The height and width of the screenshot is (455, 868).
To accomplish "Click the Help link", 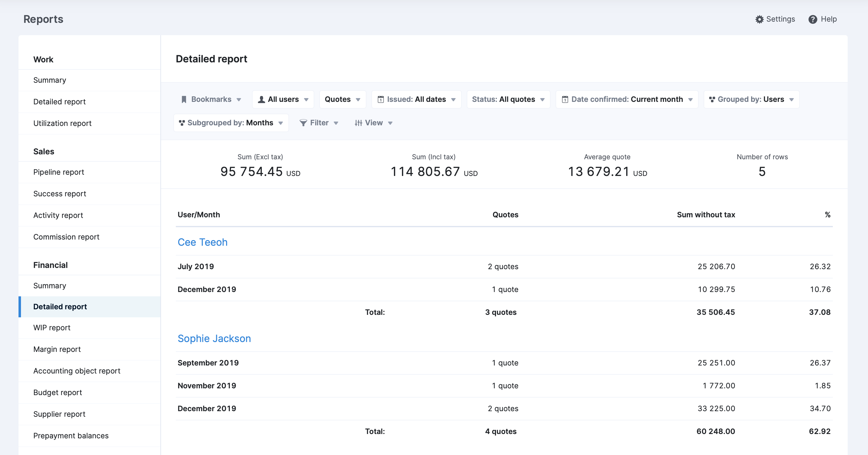I will coord(823,19).
